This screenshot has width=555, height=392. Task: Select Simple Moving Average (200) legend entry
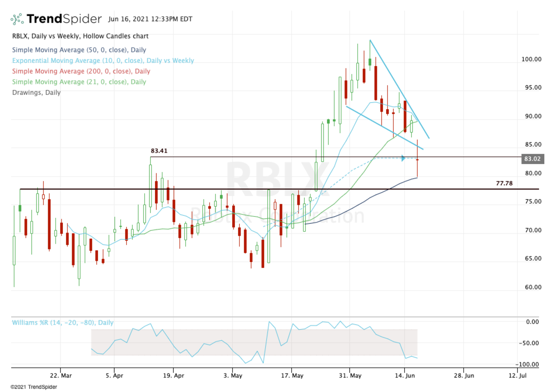pos(81,71)
